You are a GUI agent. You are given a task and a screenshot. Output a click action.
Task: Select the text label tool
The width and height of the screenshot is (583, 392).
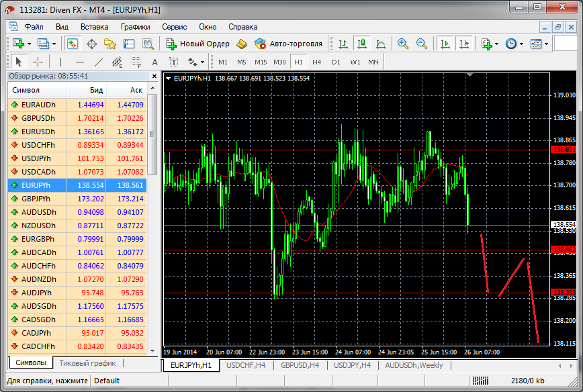[x=174, y=62]
